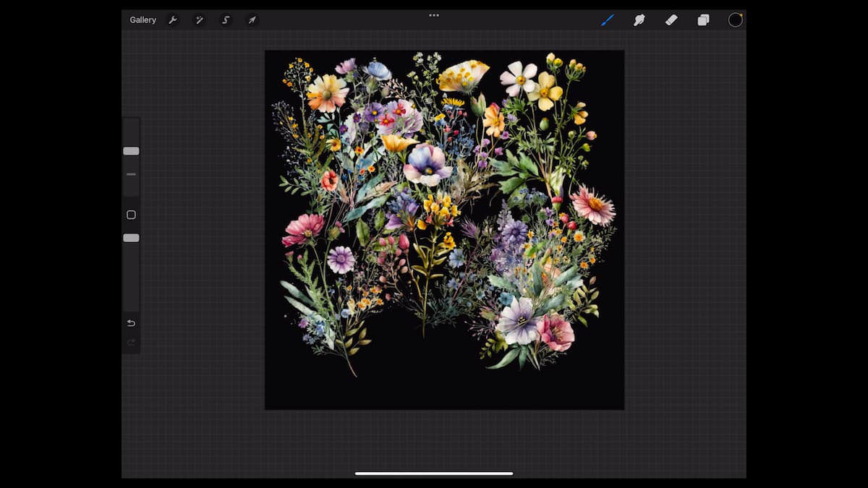Tap the large purple pansy in canvas center

pos(427,165)
